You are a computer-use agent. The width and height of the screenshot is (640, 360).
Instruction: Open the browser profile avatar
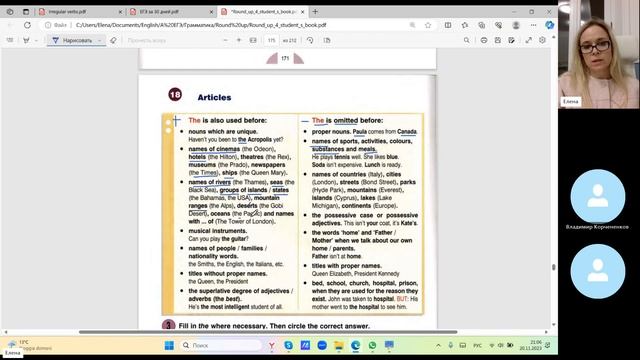pos(516,25)
